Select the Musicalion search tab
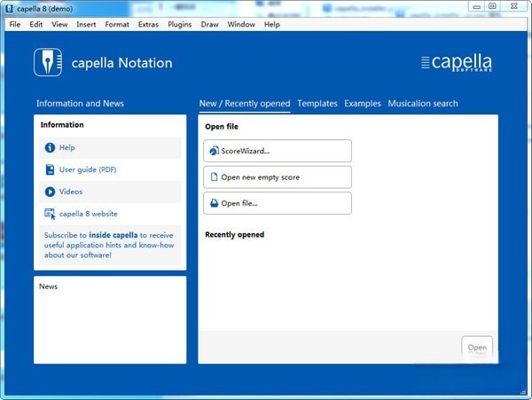Image resolution: width=532 pixels, height=400 pixels. tap(423, 104)
